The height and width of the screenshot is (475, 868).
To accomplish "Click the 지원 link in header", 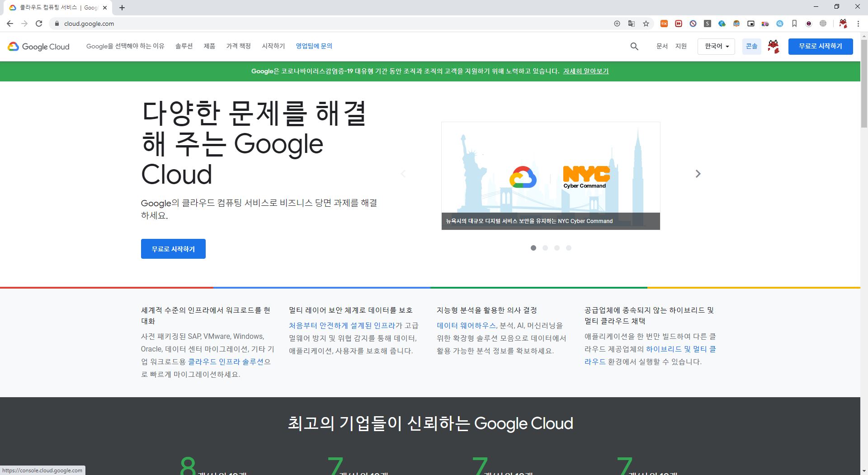I will point(681,46).
